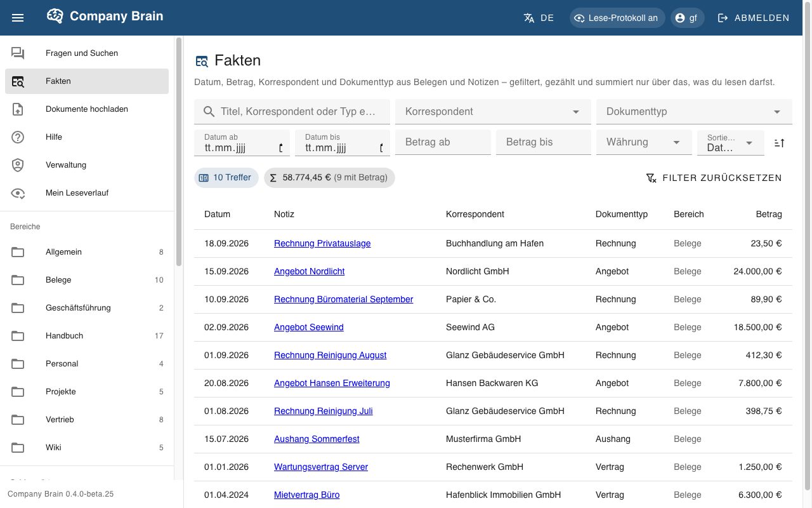
Task: Click the Verwaltung shield icon
Action: (x=18, y=165)
